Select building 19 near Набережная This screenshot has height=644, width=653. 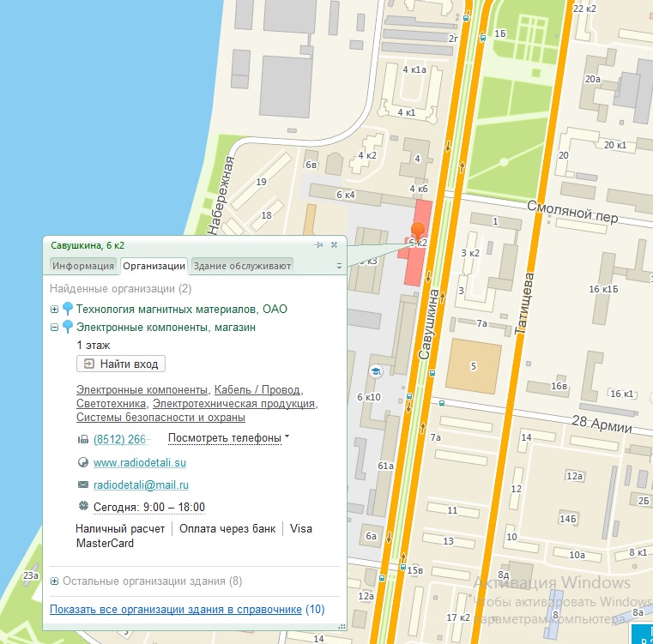click(261, 182)
